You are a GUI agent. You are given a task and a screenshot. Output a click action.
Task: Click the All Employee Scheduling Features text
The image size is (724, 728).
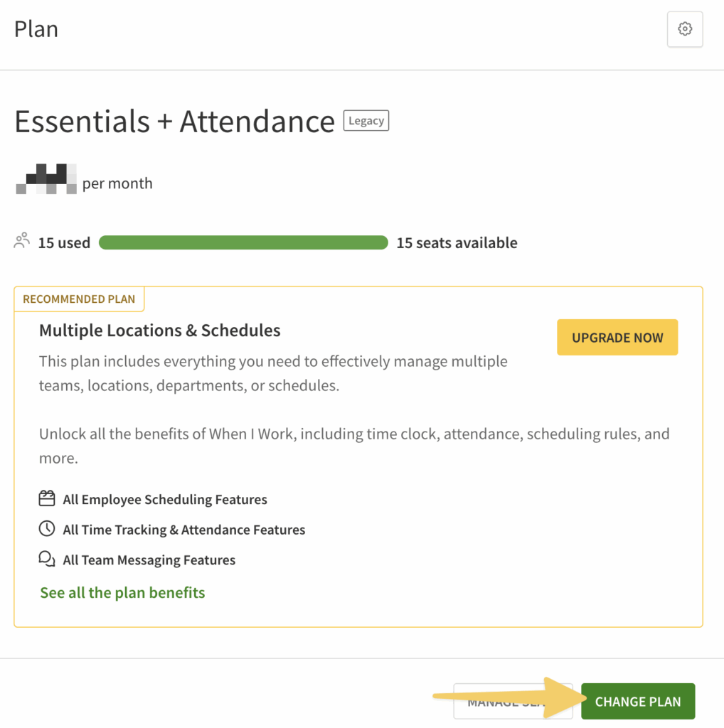point(165,500)
